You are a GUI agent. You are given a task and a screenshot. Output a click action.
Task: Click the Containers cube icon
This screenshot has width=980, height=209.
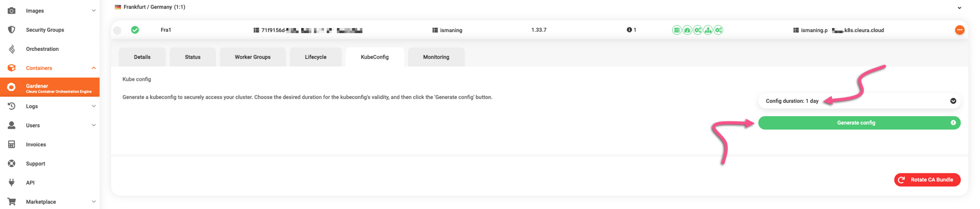tap(11, 68)
